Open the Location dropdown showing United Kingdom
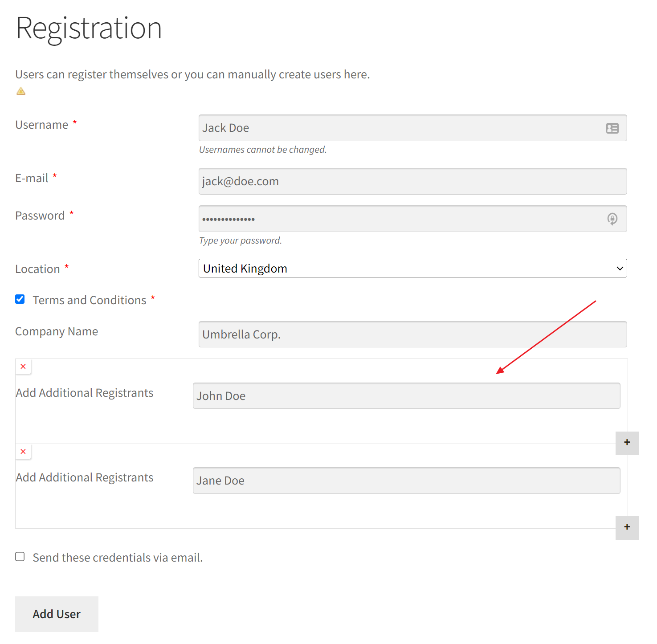Image resolution: width=657 pixels, height=644 pixels. coord(412,269)
